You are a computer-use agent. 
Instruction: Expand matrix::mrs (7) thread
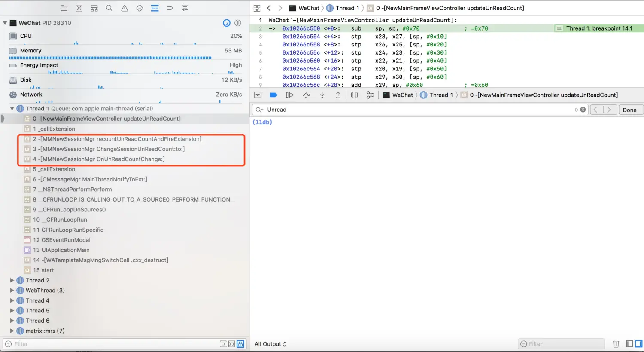(12, 331)
